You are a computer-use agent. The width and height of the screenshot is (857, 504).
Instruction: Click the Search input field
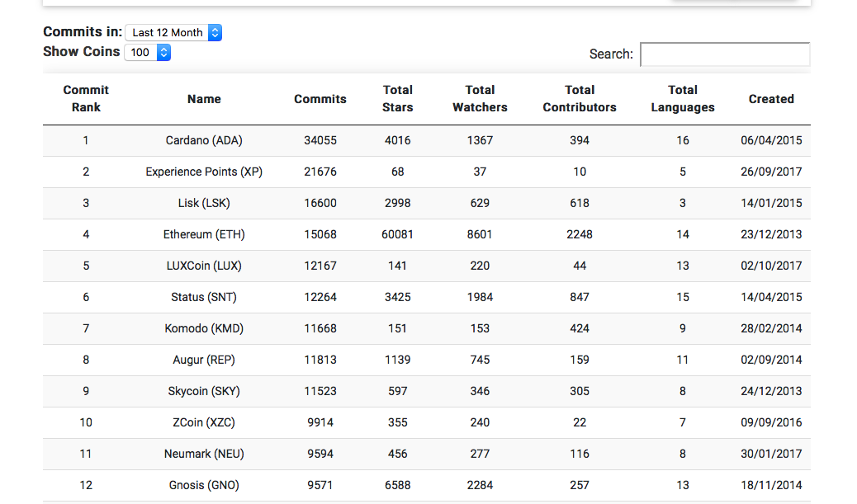click(x=724, y=54)
